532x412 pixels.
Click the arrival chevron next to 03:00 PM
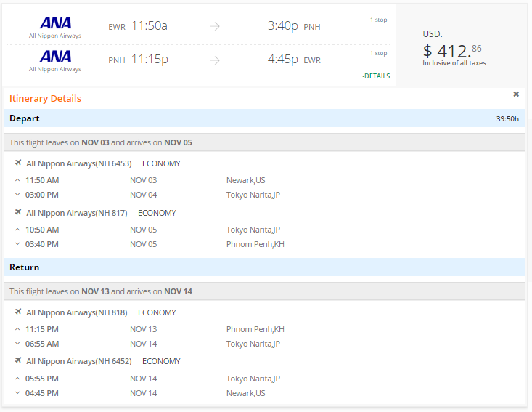tap(17, 195)
